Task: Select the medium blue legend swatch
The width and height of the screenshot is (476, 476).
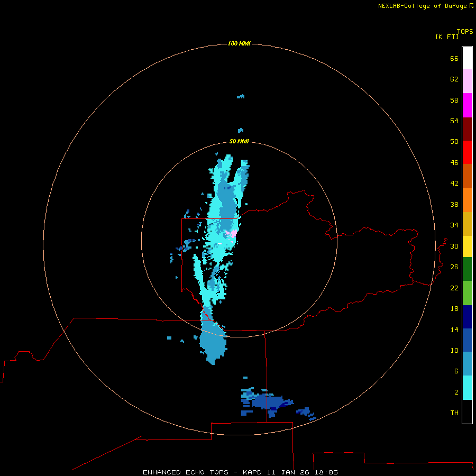Action: [467, 340]
